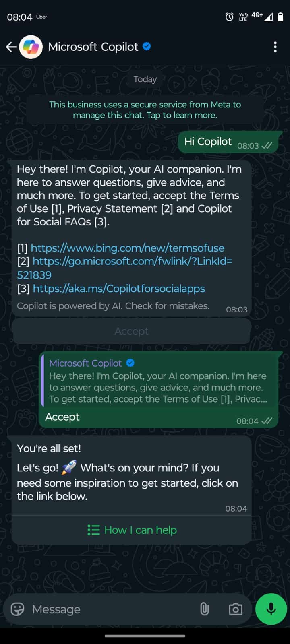Tap the alarm clock status bar icon
290x644 pixels.
coord(229,17)
